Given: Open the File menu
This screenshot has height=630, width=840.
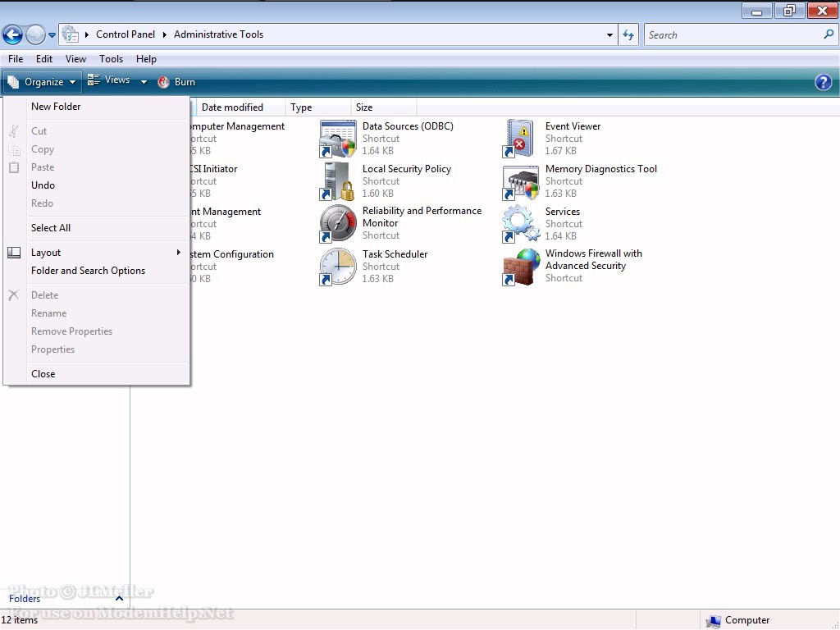Looking at the screenshot, I should coord(16,59).
